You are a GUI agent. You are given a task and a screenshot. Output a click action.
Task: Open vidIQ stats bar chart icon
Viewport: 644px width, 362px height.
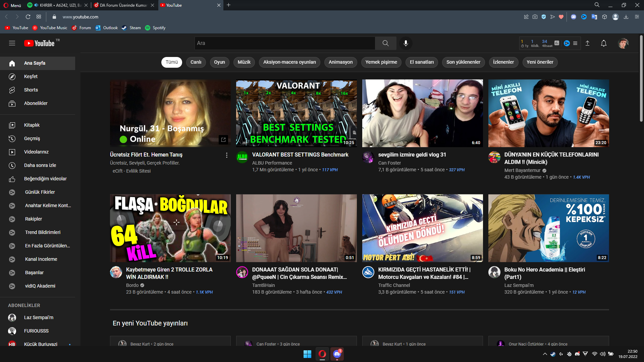tap(557, 43)
